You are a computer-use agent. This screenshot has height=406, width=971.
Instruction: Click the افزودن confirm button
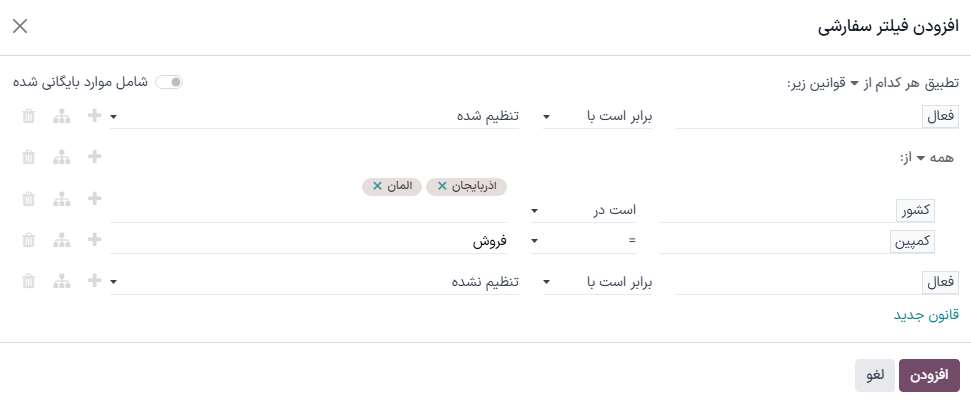[930, 374]
